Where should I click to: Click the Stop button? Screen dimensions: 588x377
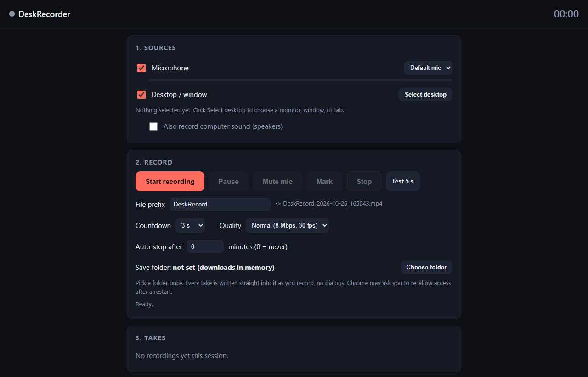(364, 181)
